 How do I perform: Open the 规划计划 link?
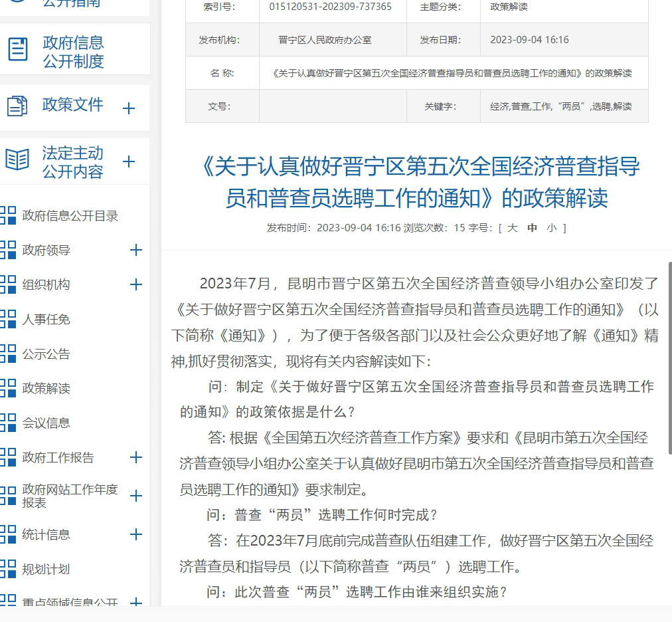[x=46, y=570]
